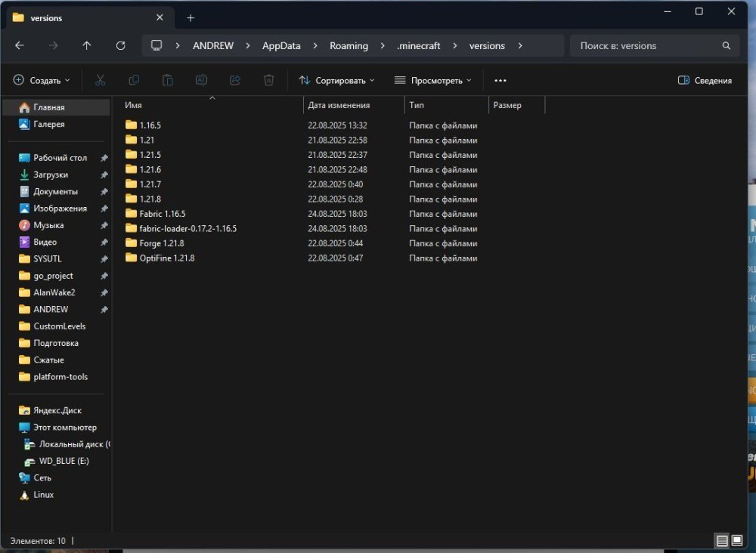Image resolution: width=756 pixels, height=553 pixels.
Task: Click the Поиск в: versions search field
Action: (x=655, y=46)
